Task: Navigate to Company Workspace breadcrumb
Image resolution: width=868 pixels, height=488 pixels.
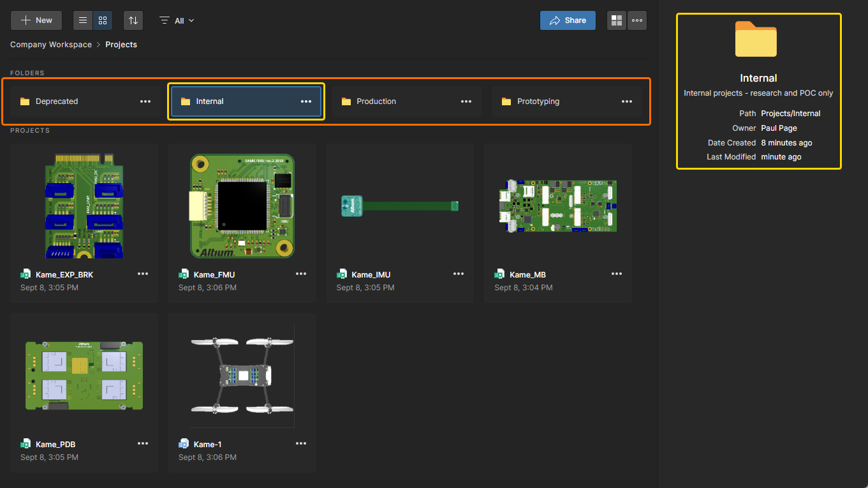Action: click(x=51, y=45)
